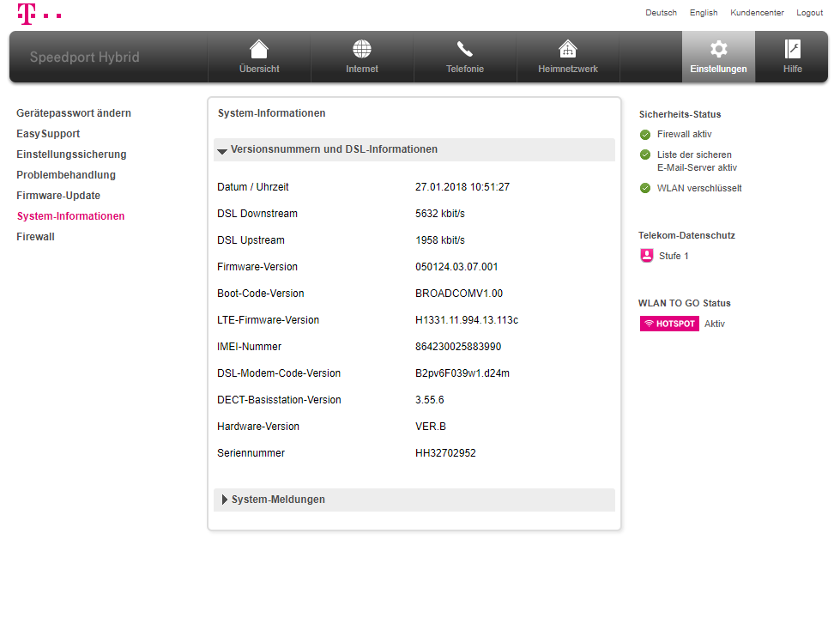Expand the System-Meldungen section

click(x=414, y=500)
